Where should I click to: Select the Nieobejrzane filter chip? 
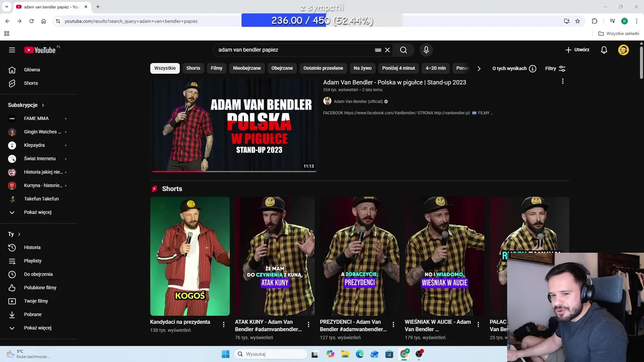[x=247, y=68]
